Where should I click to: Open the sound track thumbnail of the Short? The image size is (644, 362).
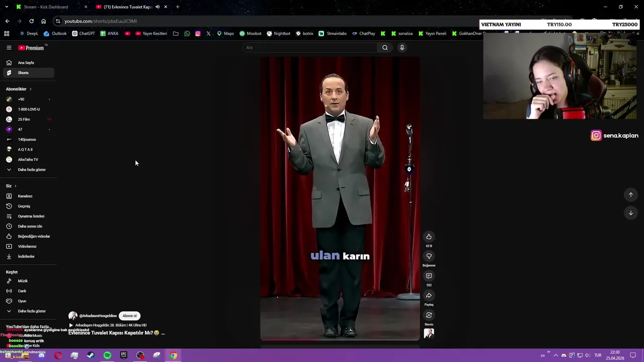[429, 333]
